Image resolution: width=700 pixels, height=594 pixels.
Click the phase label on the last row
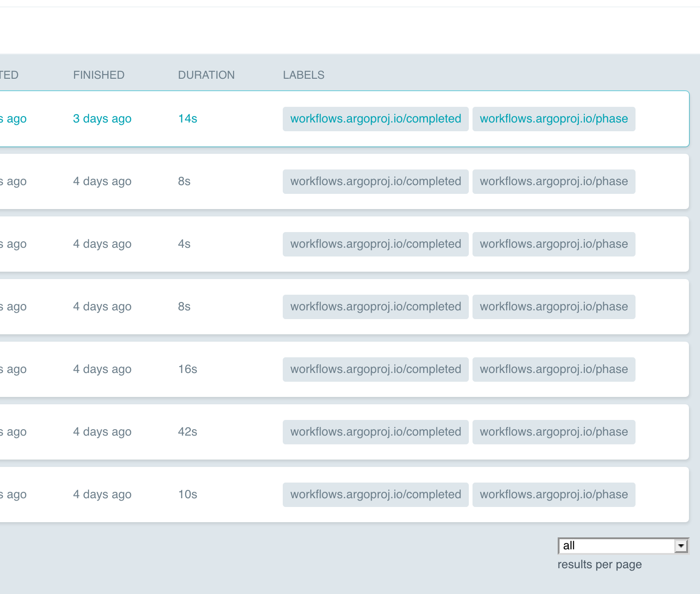pos(554,494)
